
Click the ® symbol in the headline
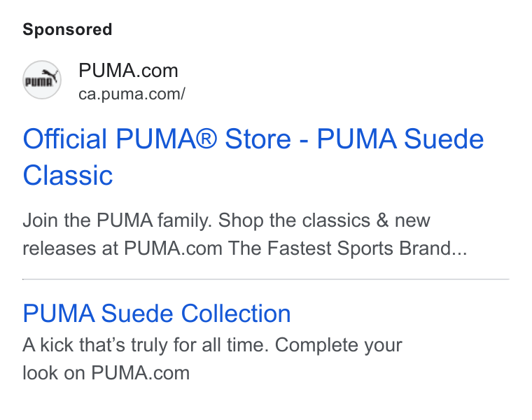(x=206, y=139)
